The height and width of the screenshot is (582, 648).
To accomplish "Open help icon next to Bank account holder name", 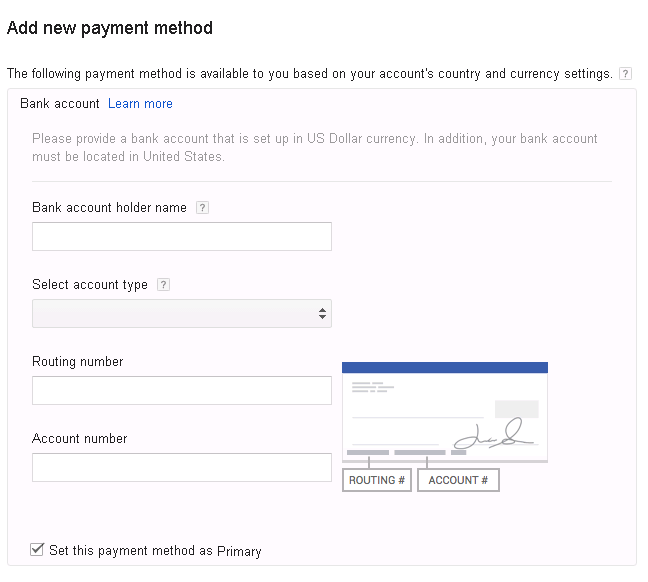I will 202,208.
